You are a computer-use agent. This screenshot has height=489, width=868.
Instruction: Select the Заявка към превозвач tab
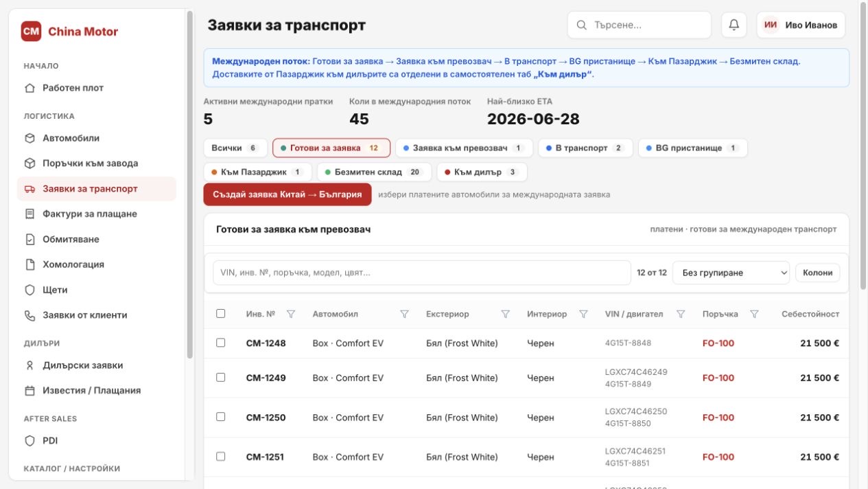(463, 148)
